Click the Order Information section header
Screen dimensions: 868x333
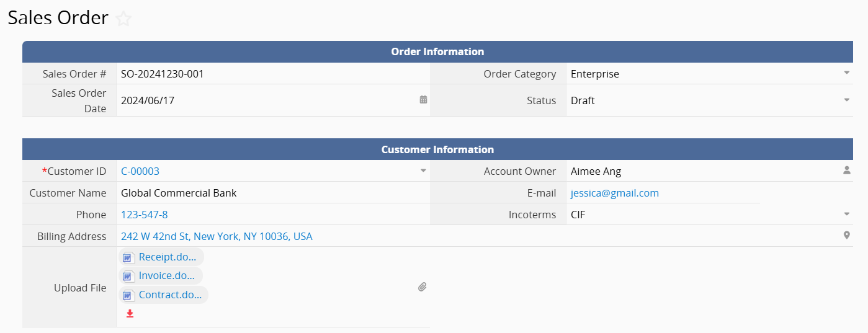click(x=437, y=51)
